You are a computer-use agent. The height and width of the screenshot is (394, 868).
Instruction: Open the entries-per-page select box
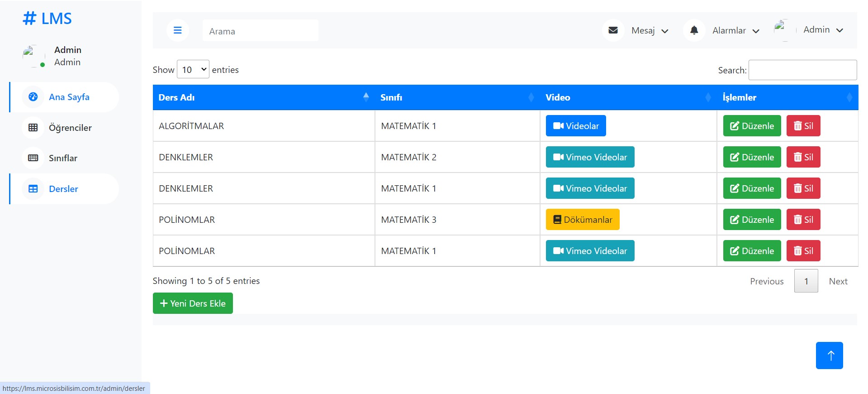pos(193,69)
